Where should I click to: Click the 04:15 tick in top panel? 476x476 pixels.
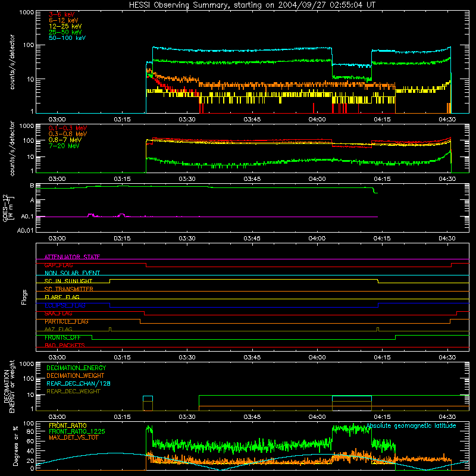(x=382, y=120)
